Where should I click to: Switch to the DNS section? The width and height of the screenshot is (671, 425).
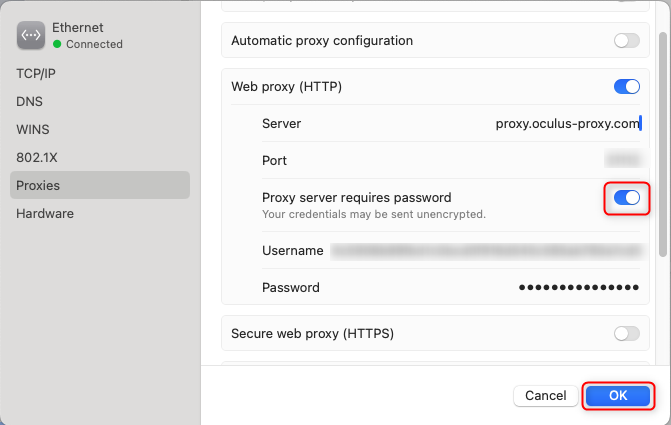point(28,101)
